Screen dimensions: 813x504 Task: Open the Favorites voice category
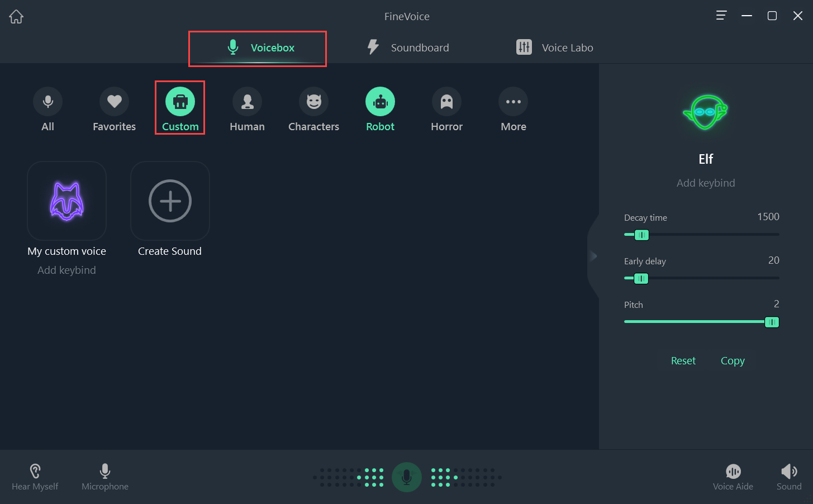[x=114, y=109]
